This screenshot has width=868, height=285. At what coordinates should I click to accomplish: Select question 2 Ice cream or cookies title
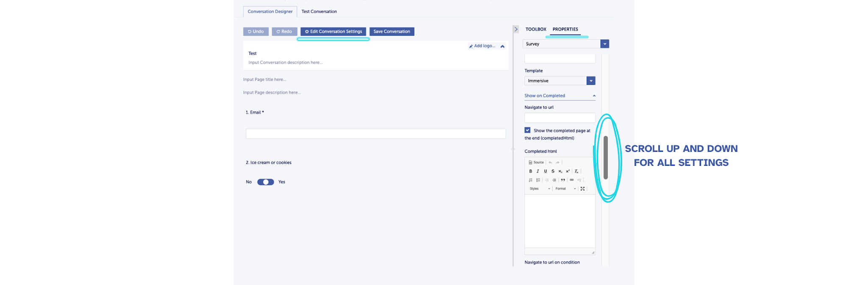point(269,162)
